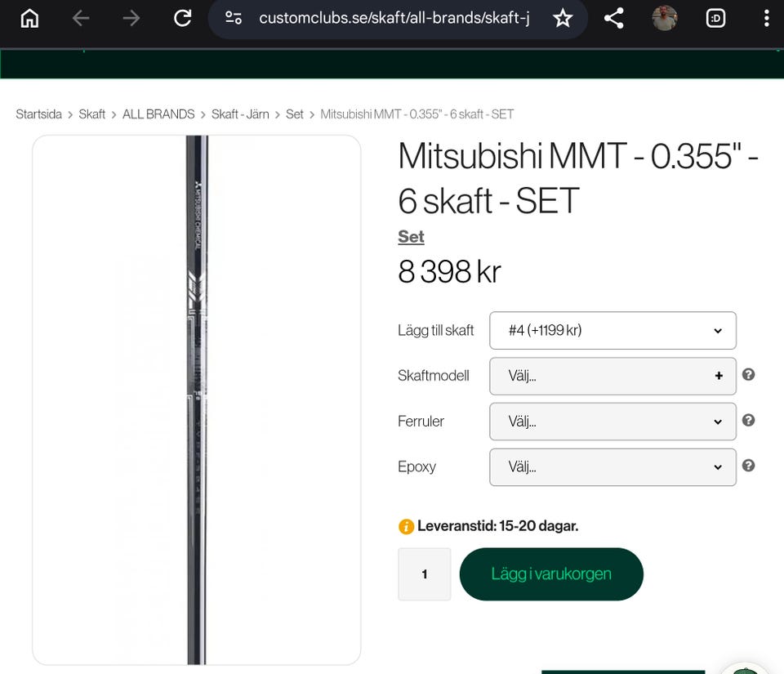784x674 pixels.
Task: Click the current-page breadcrumb 'Mitsubishi MMT - 0.355"'
Action: pos(417,114)
